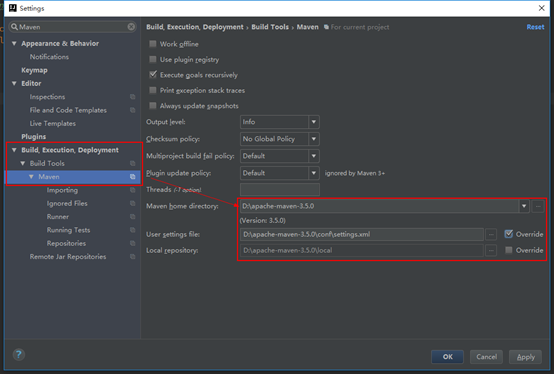The width and height of the screenshot is (554, 374).
Task: Click the Apply button
Action: coord(525,357)
